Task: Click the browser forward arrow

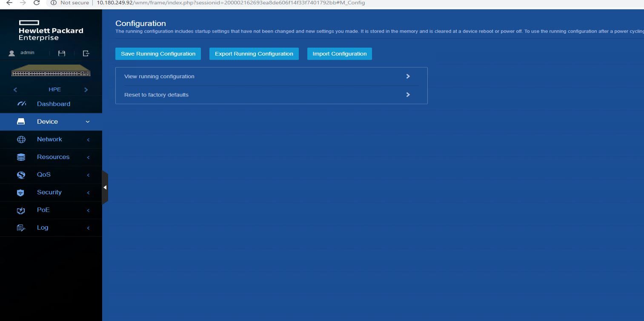Action: [x=23, y=3]
